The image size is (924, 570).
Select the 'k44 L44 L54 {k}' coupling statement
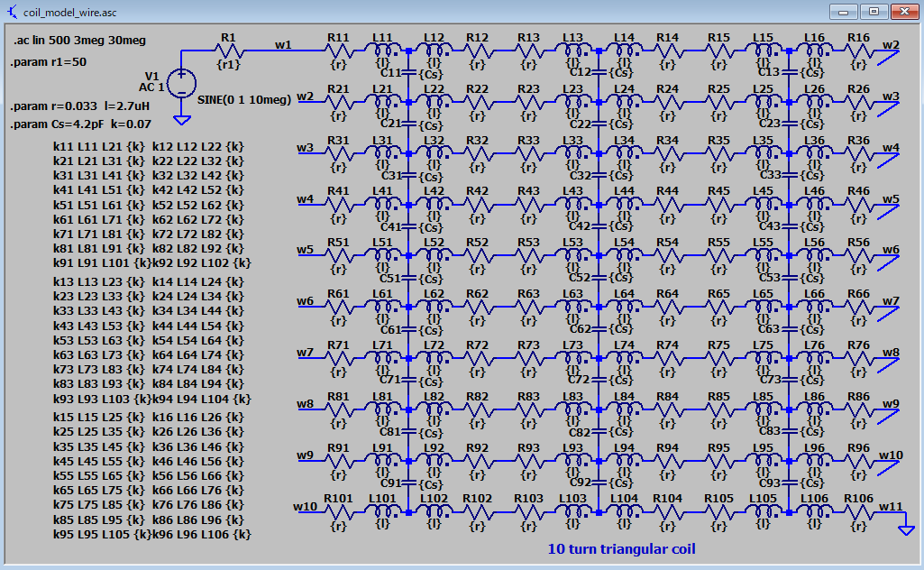[x=198, y=326]
